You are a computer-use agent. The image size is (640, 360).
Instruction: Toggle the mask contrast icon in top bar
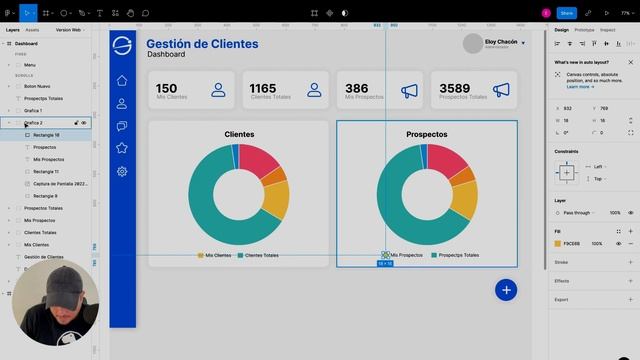[x=345, y=13]
